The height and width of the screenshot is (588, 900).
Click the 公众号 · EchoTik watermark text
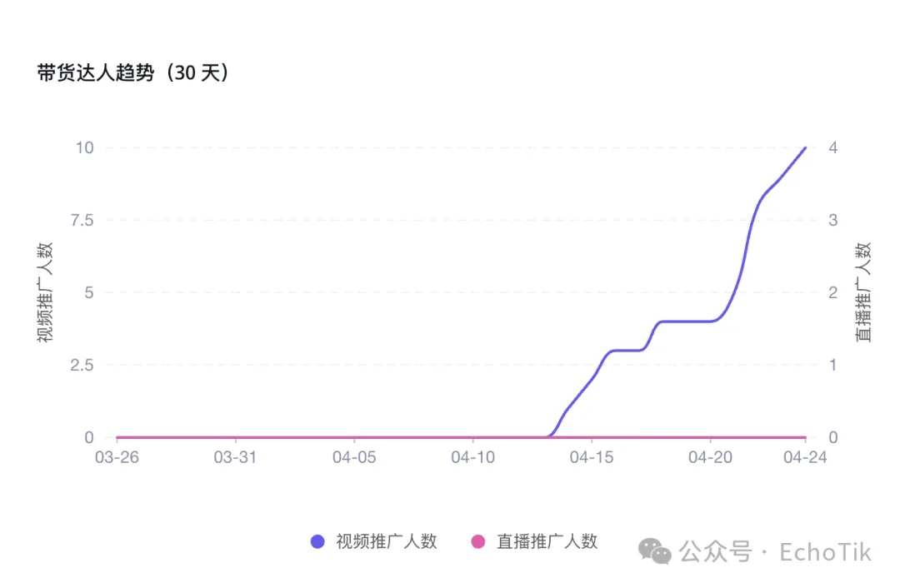[776, 551]
